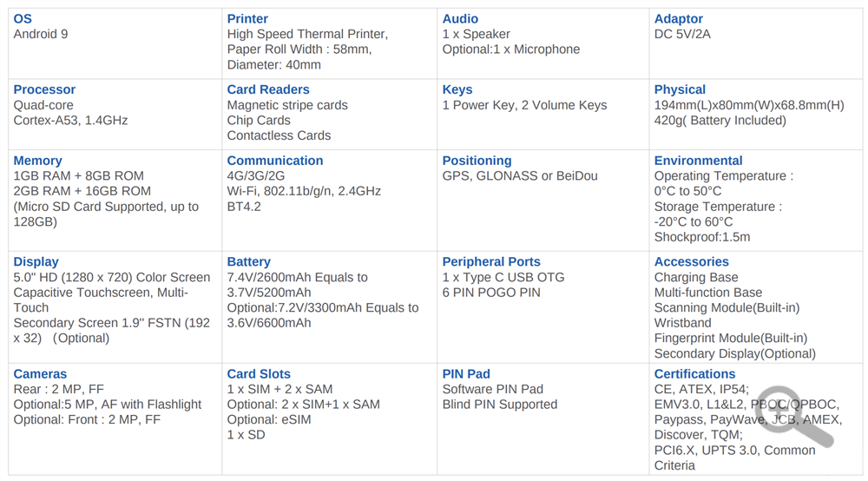Screen dimensions: 868x481
Task: Click the Communication heading
Action: click(275, 161)
